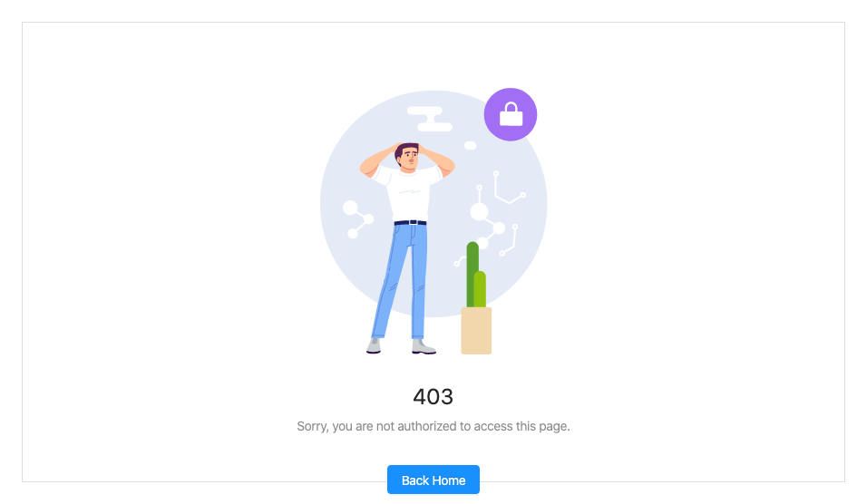Screen dimensions: 867x504
Task: Click the purple lock icon
Action: click(511, 114)
